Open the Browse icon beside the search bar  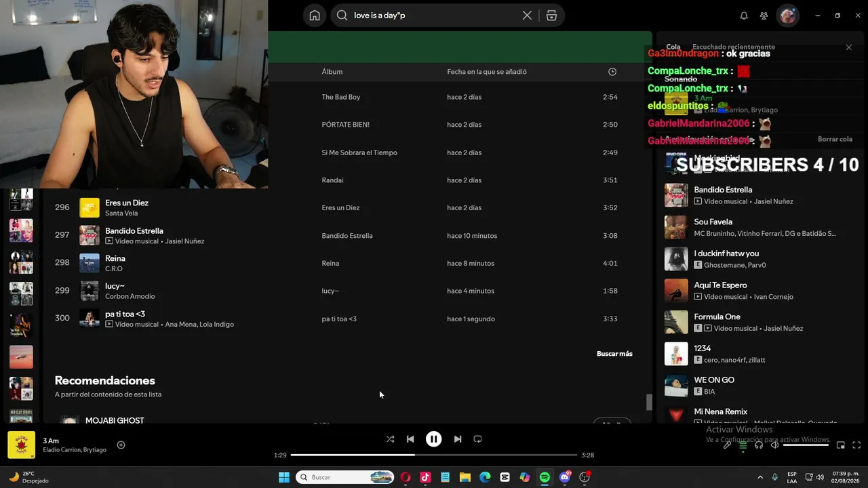(551, 16)
